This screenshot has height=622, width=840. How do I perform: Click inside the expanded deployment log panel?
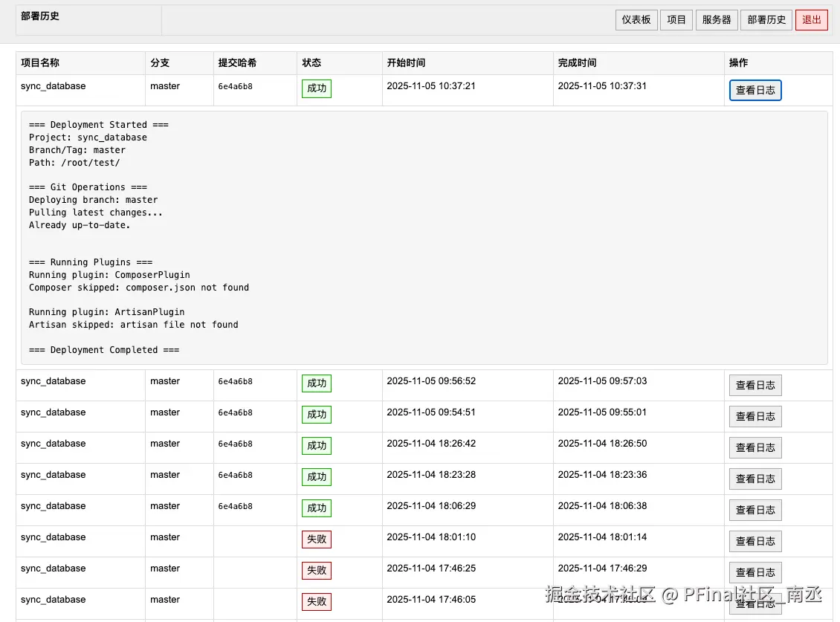tap(424, 238)
